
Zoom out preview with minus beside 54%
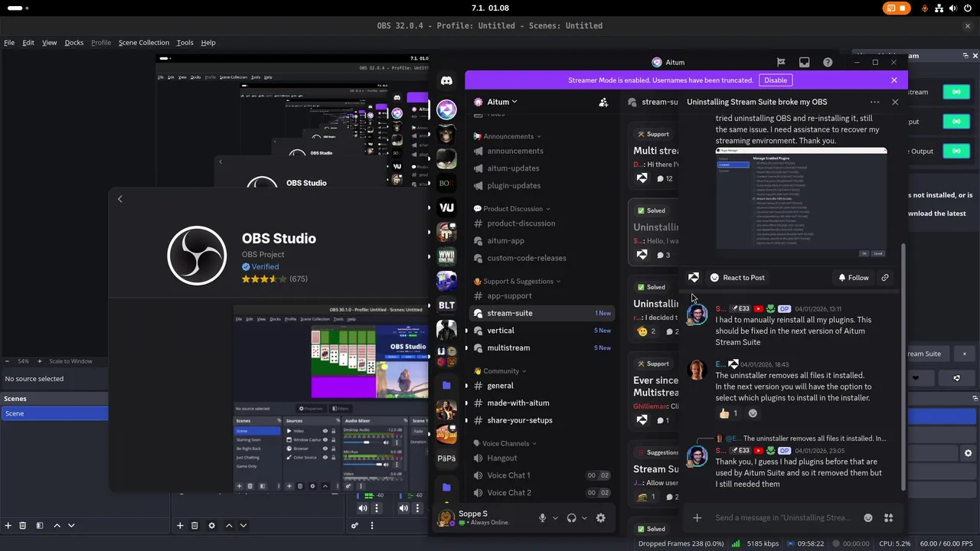(8, 361)
